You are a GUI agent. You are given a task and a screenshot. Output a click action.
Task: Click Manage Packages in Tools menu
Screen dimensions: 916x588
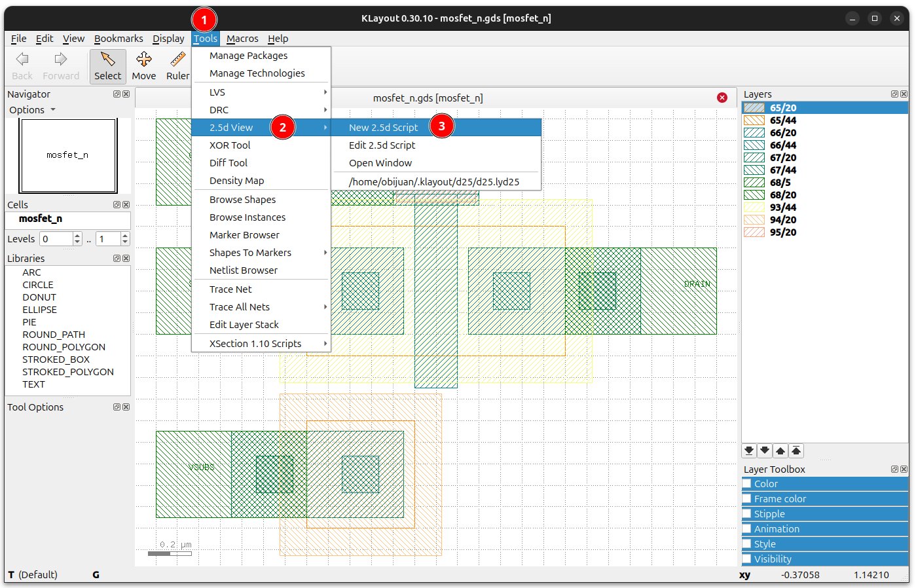point(261,56)
